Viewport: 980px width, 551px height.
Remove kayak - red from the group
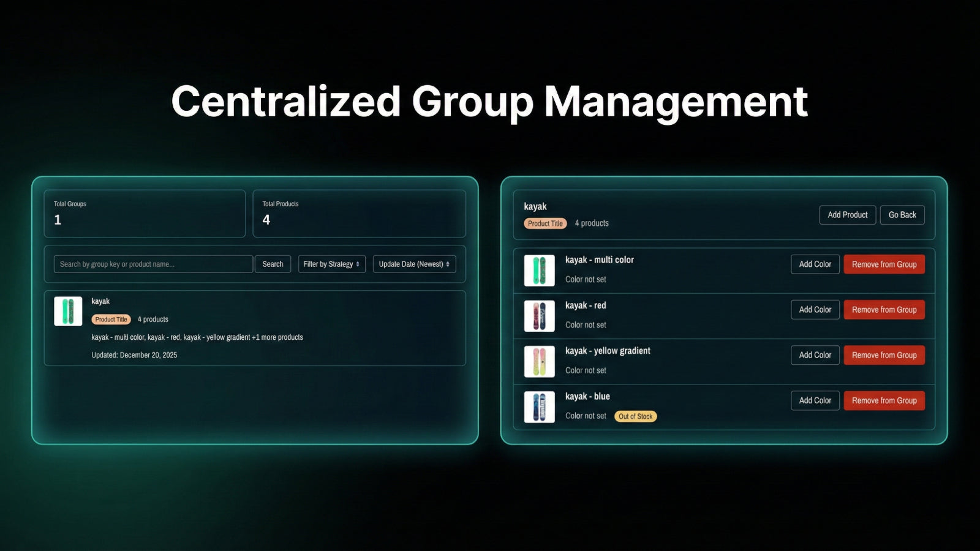884,309
